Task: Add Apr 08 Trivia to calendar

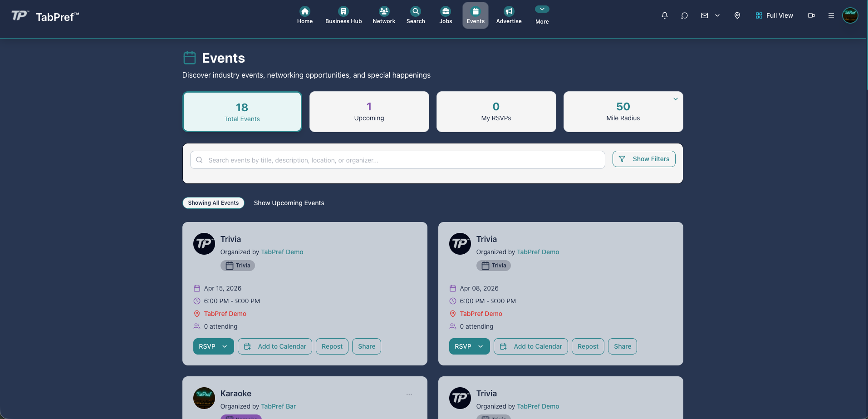Action: pos(531,346)
